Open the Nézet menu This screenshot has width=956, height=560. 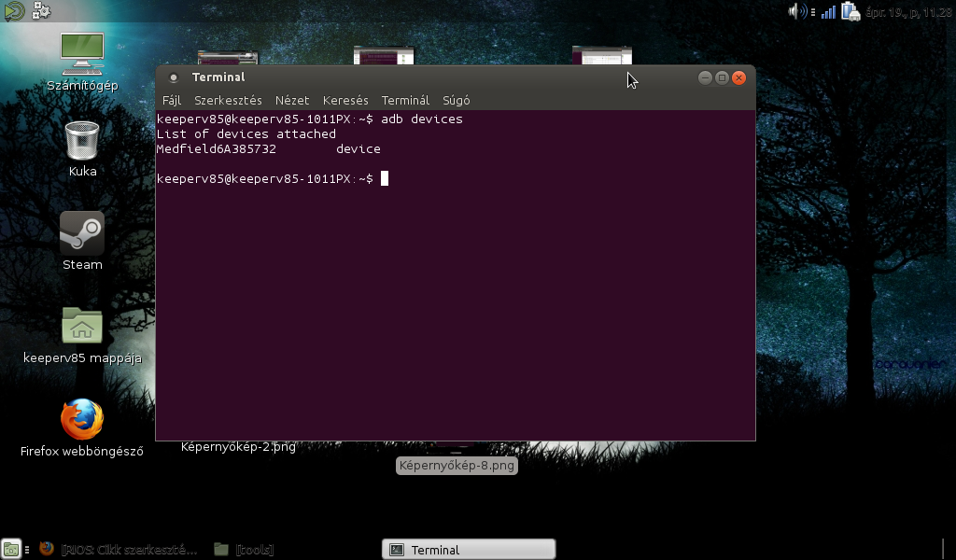[292, 100]
